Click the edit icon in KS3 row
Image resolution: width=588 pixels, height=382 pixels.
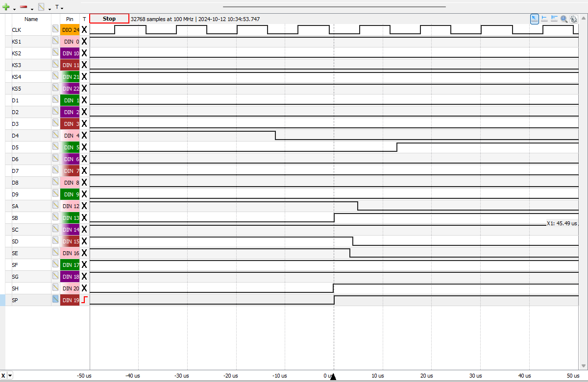(x=56, y=65)
